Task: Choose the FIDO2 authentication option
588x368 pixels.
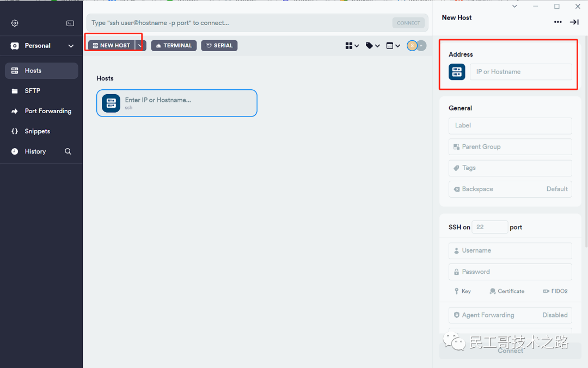Action: (555, 291)
